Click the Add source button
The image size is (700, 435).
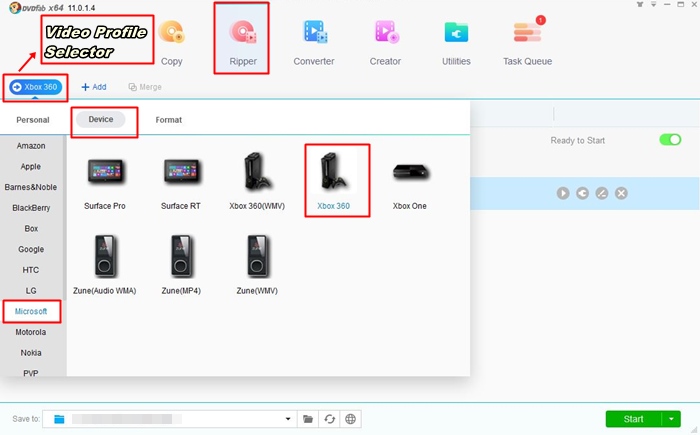tap(94, 87)
